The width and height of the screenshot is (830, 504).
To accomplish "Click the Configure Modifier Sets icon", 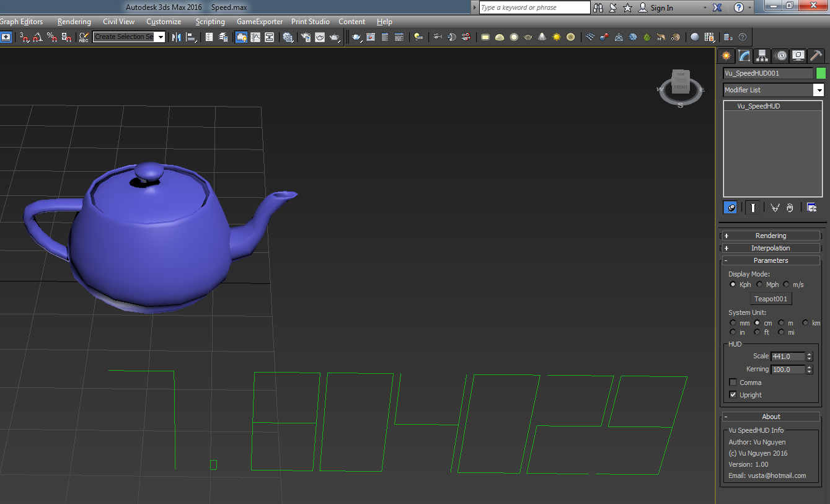I will [811, 208].
